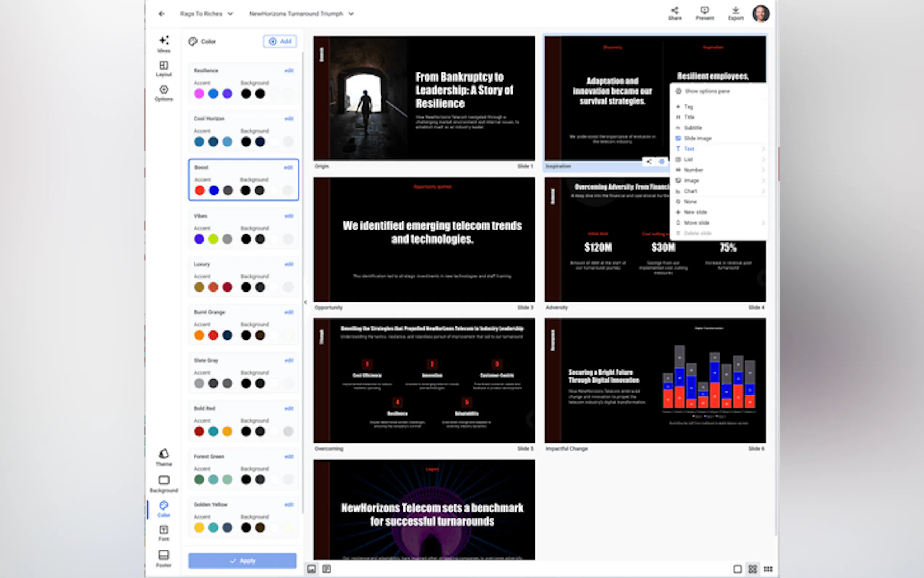This screenshot has width=924, height=578.
Task: Open the Background settings icon
Action: point(164,483)
